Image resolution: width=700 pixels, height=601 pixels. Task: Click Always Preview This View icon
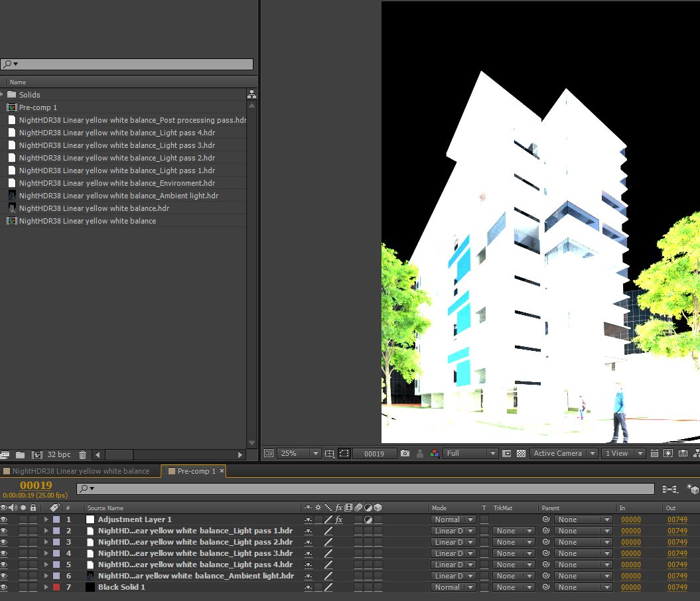pyautogui.click(x=269, y=453)
